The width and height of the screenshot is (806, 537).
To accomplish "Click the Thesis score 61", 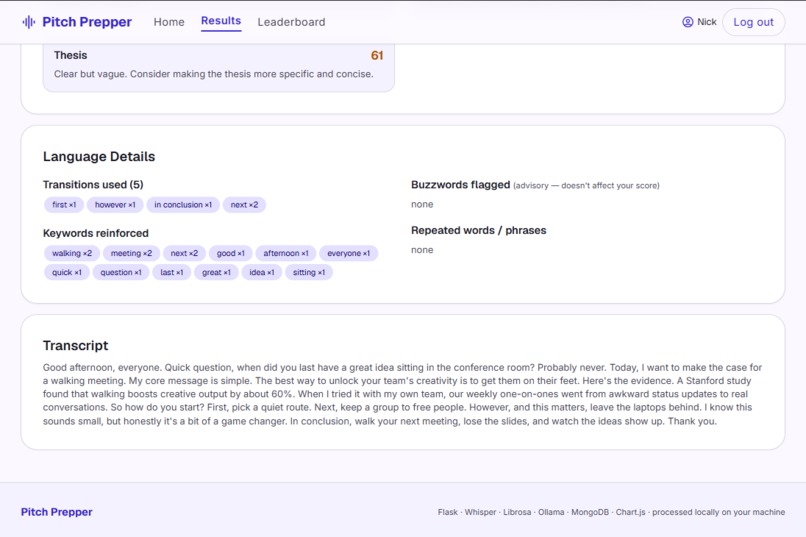I will 377,55.
